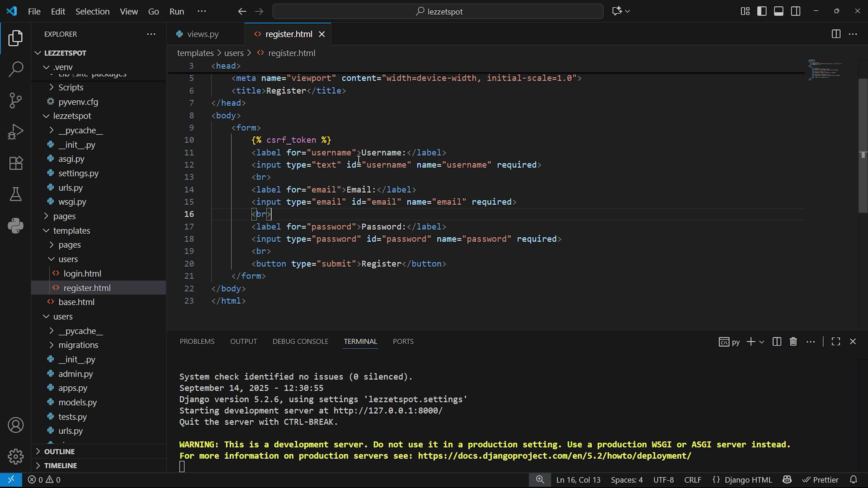Expand the OUTLINE section
The image size is (868, 488).
(59, 451)
